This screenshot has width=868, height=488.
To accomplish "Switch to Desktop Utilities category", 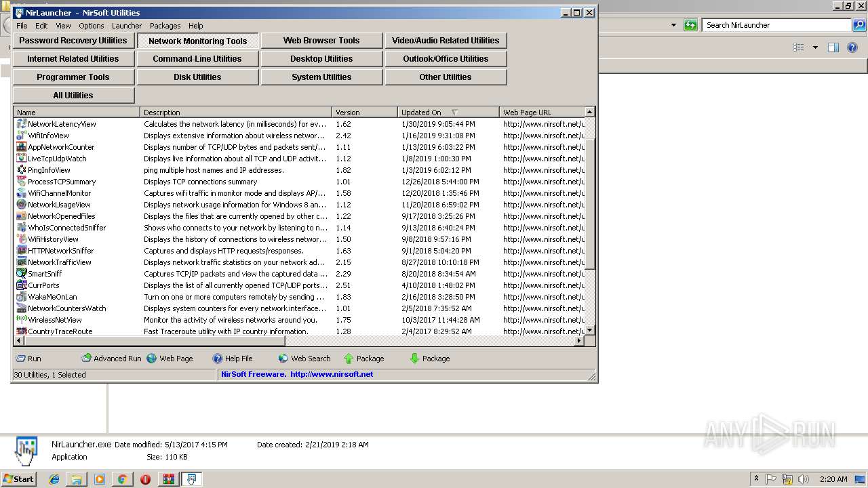I will (x=321, y=59).
